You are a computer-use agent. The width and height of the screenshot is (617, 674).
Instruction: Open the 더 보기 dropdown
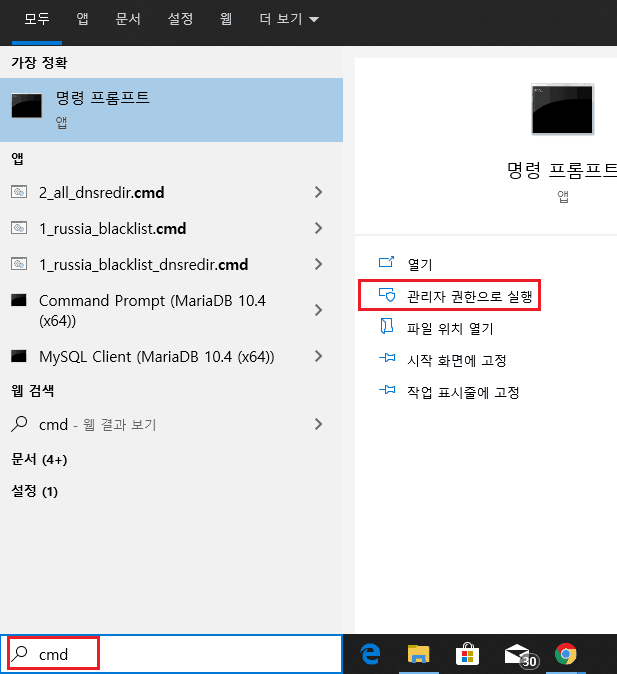click(x=289, y=19)
